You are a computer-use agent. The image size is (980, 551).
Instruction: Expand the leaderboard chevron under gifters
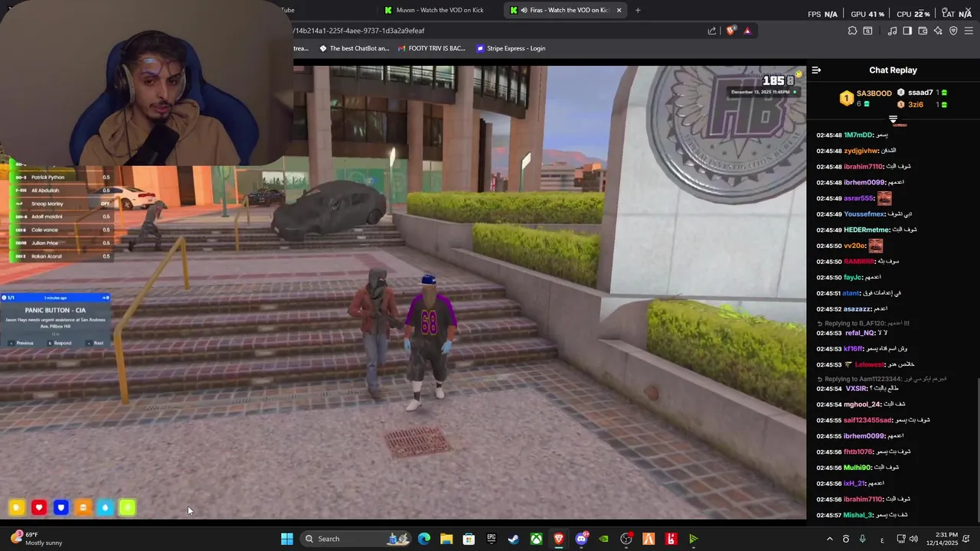tap(893, 119)
